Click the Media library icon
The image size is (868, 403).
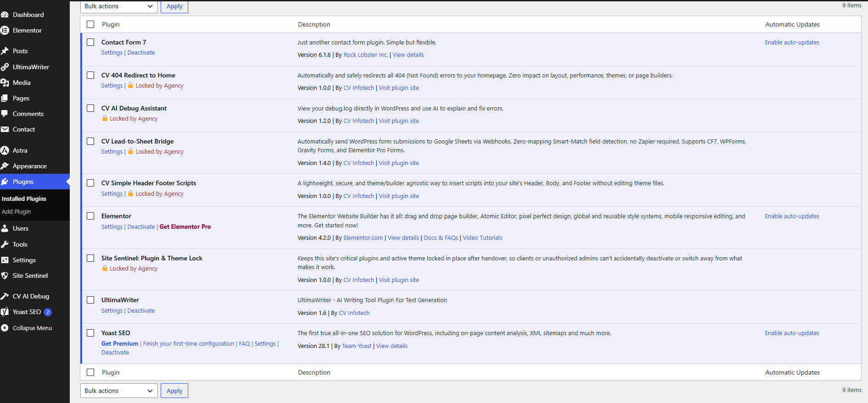[5, 83]
